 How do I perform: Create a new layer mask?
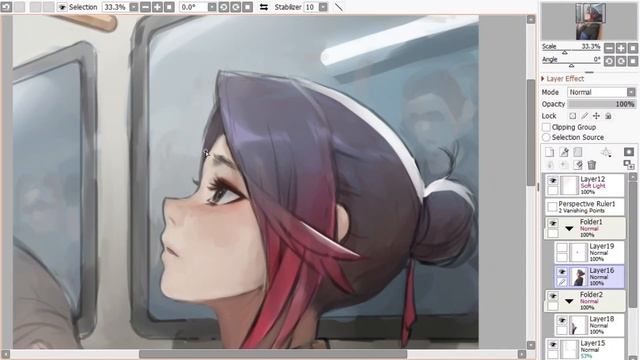coord(629,152)
